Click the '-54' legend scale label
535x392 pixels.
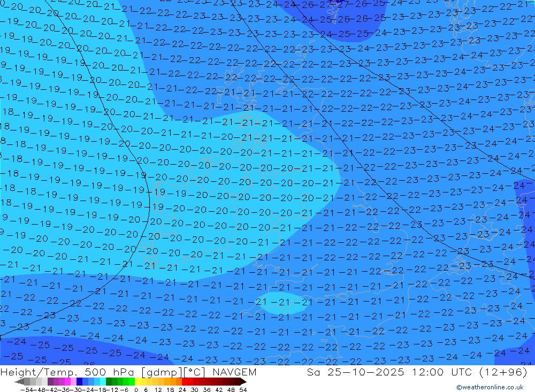[x=27, y=390]
